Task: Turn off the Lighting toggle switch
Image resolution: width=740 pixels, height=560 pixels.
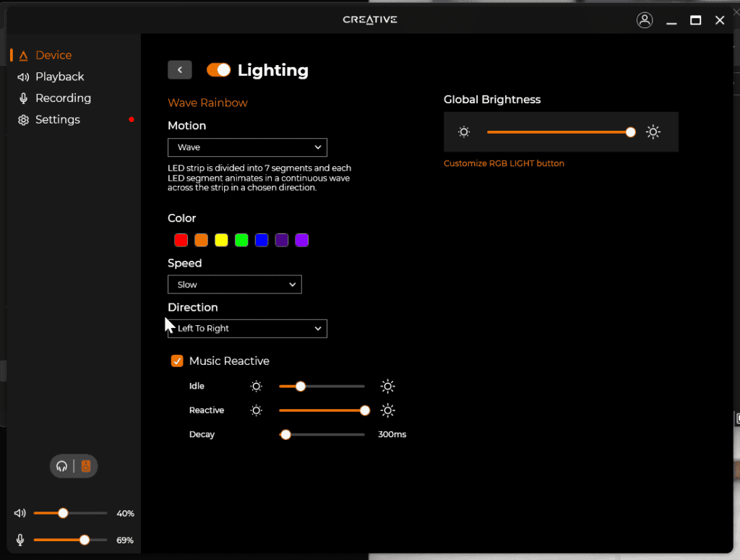Action: (x=218, y=69)
